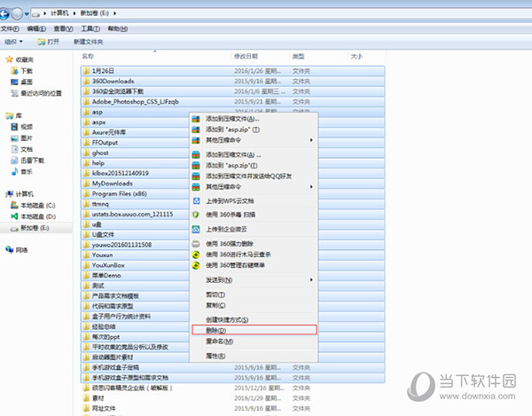Image resolution: width=532 pixels, height=416 pixels.
Task: Open 本地磁盘 (C:) drive
Action: 34,205
